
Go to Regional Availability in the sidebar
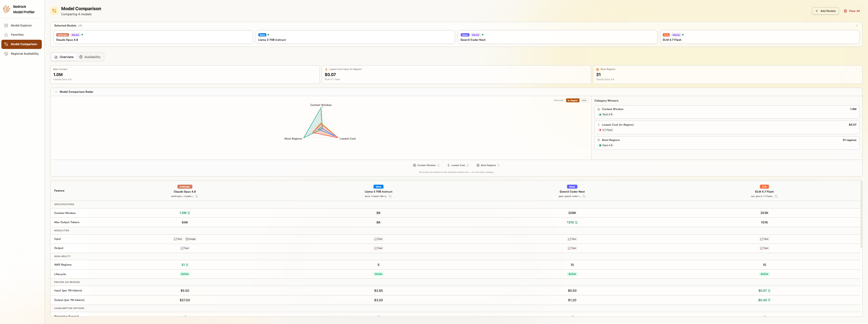[21, 54]
